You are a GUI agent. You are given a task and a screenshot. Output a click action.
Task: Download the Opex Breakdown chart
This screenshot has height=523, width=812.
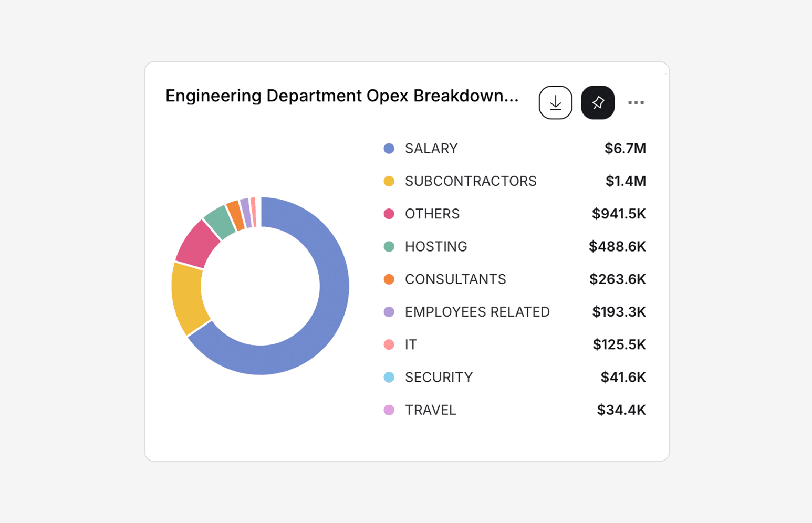click(x=555, y=102)
